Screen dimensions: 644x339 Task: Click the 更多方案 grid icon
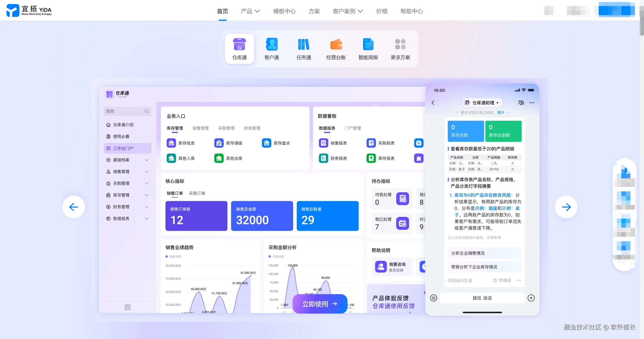(x=400, y=45)
